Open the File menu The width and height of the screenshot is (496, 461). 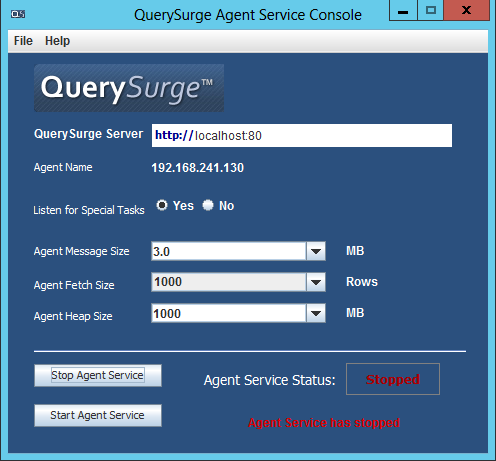(x=23, y=41)
